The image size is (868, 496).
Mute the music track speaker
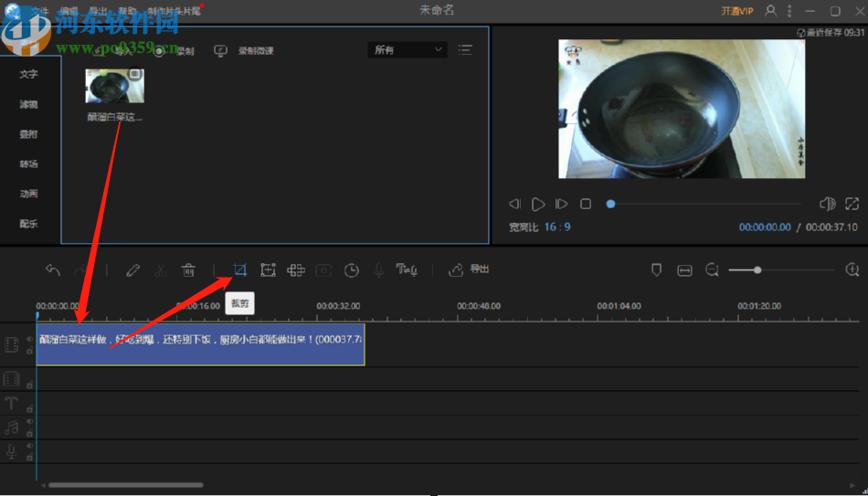pos(29,422)
